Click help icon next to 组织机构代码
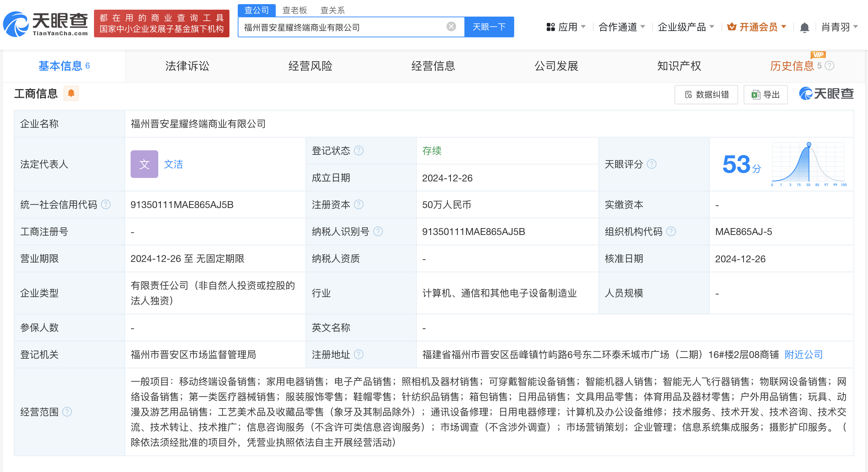The height and width of the screenshot is (472, 868). click(671, 232)
